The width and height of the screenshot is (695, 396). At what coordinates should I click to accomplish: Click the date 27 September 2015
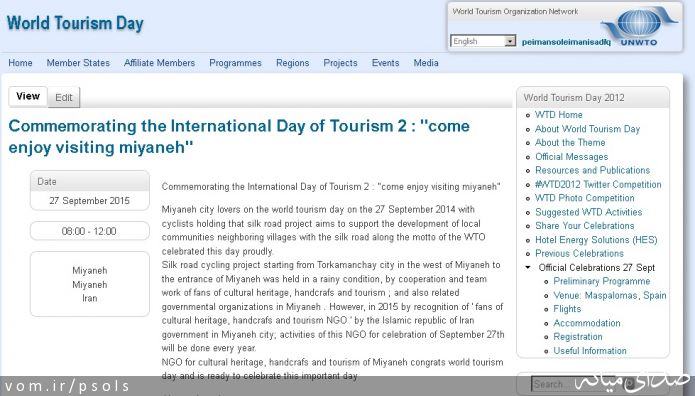[x=90, y=200]
